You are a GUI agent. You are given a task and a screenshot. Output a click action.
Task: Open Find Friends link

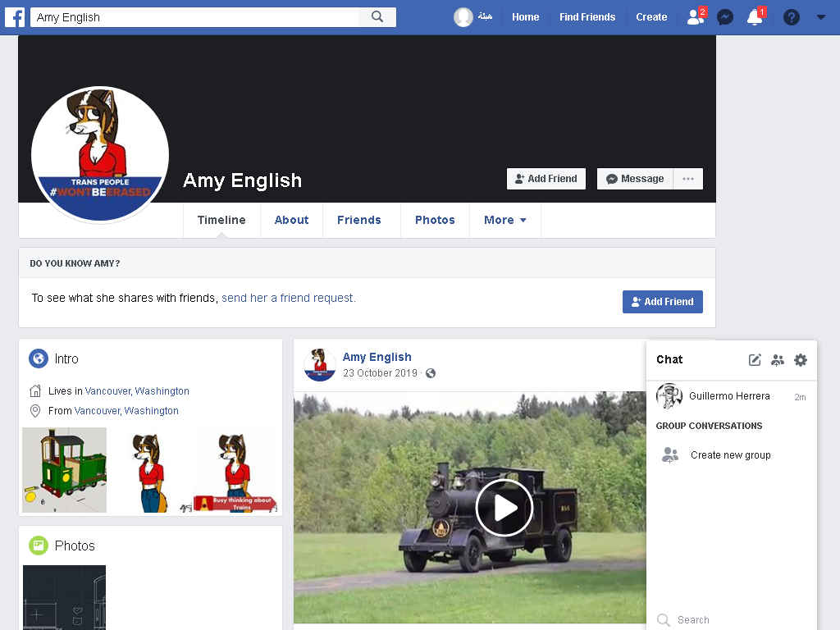click(587, 17)
